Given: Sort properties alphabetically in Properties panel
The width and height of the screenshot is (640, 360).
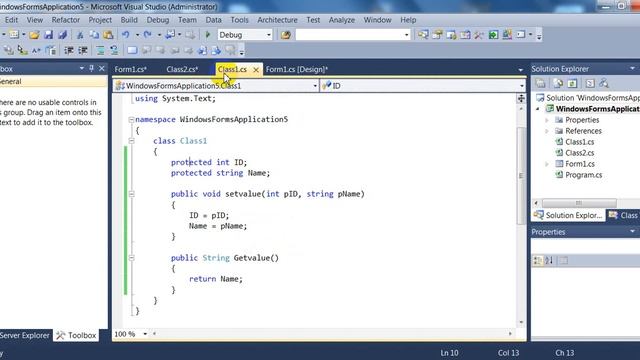Looking at the screenshot, I should click(549, 260).
